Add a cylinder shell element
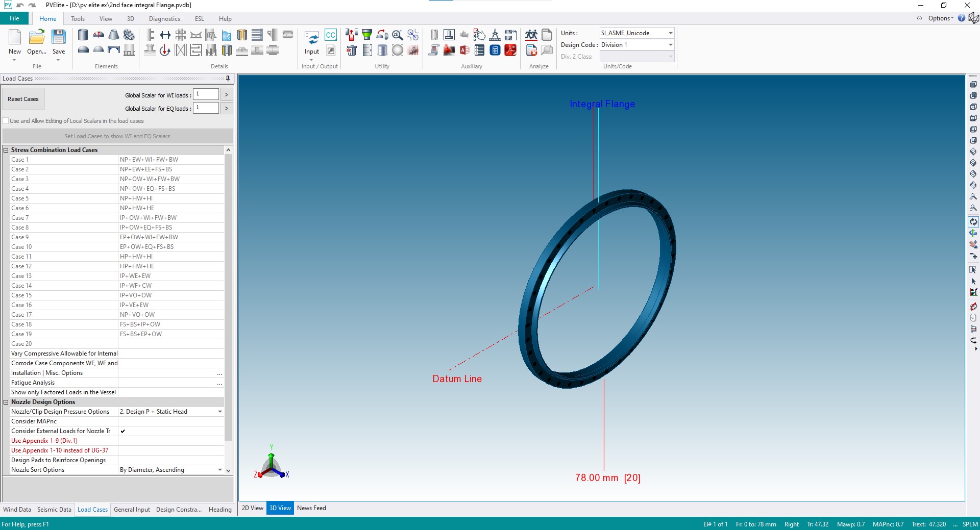The image size is (980, 530). click(x=83, y=35)
